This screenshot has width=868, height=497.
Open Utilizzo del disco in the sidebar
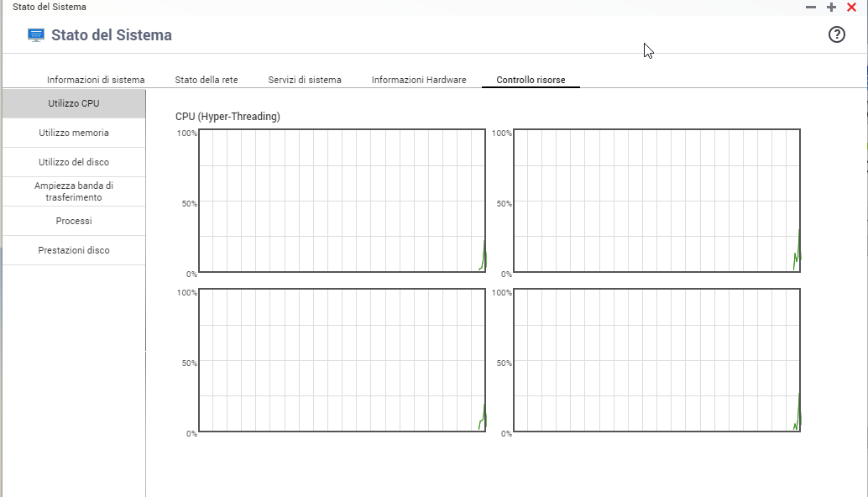74,162
